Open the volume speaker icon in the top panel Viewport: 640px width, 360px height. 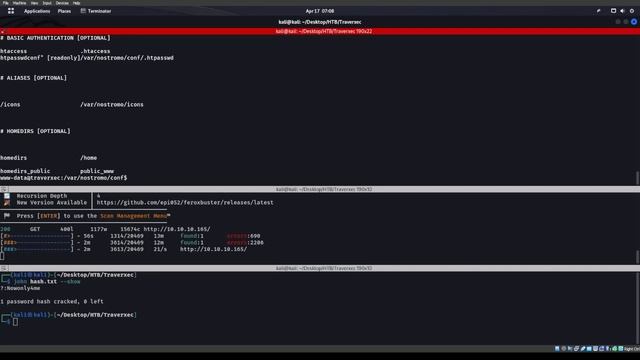(x=622, y=11)
